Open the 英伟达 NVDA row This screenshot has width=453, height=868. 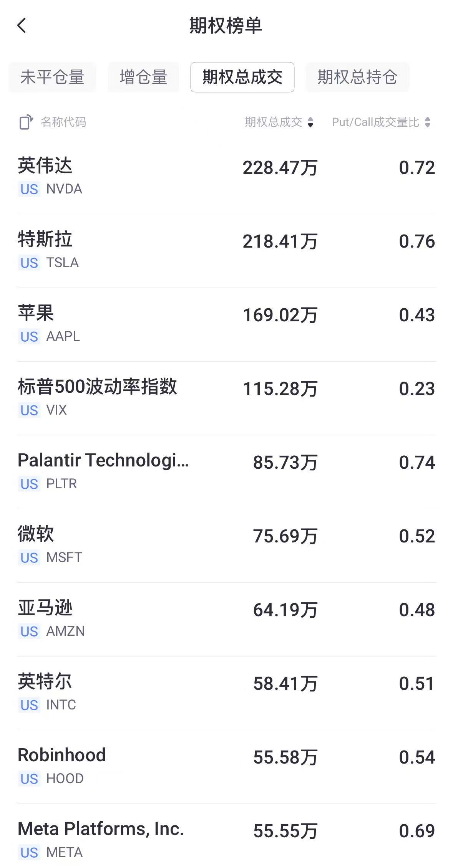click(x=226, y=177)
